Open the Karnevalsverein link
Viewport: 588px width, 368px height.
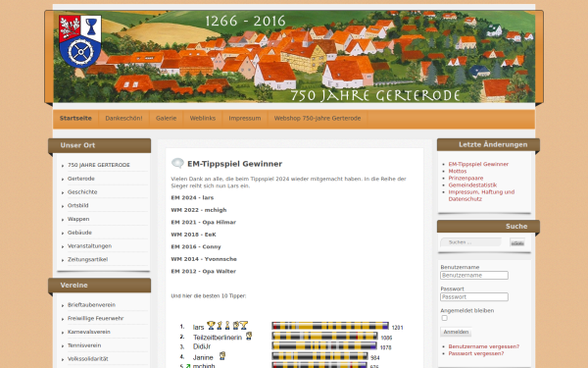click(89, 332)
